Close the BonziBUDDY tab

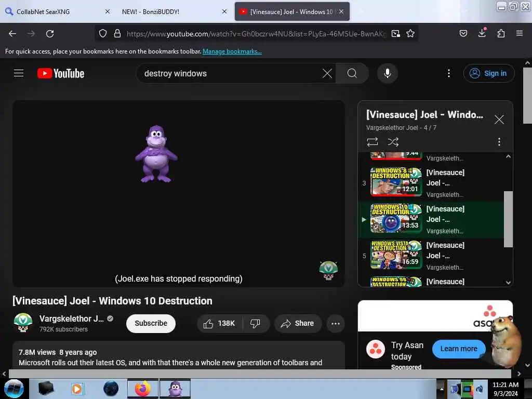pos(224,11)
